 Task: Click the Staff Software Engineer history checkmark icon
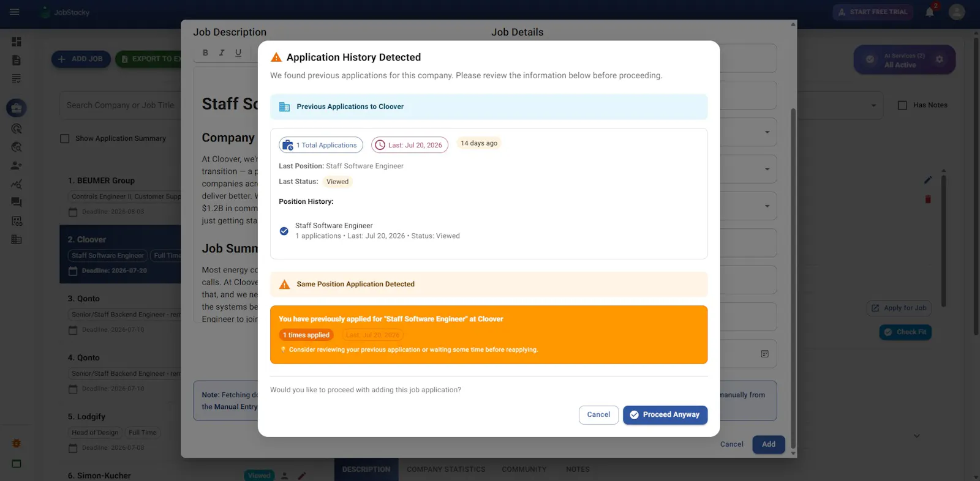click(x=284, y=231)
